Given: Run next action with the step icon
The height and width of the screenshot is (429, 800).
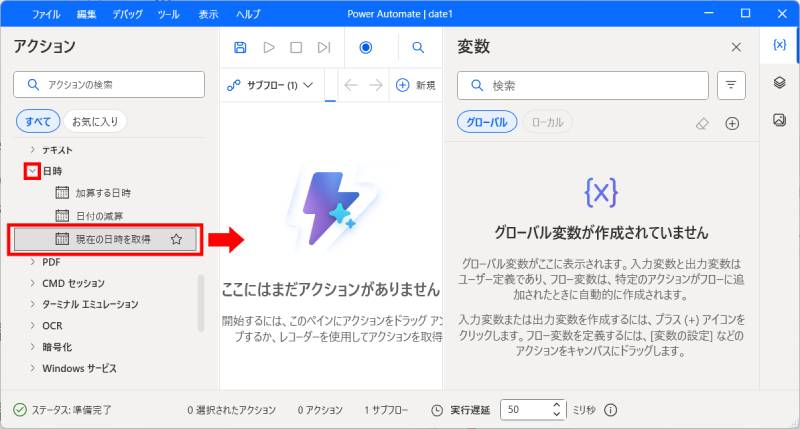Looking at the screenshot, I should (x=324, y=47).
